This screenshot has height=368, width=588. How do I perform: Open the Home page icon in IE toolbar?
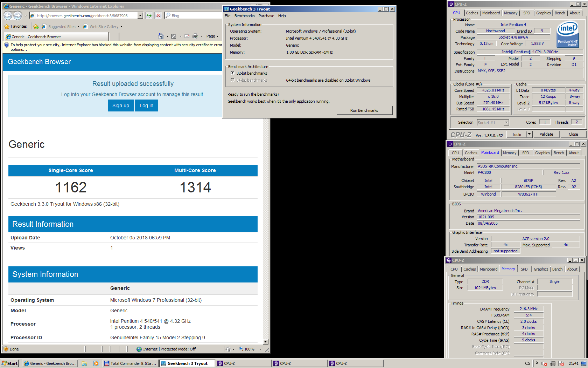(161, 36)
